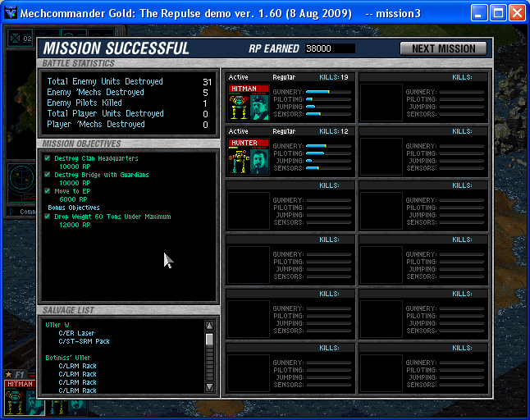This screenshot has height=420, width=530.
Task: Click the 6000 RP reward under Move to EP
Action: 75,199
